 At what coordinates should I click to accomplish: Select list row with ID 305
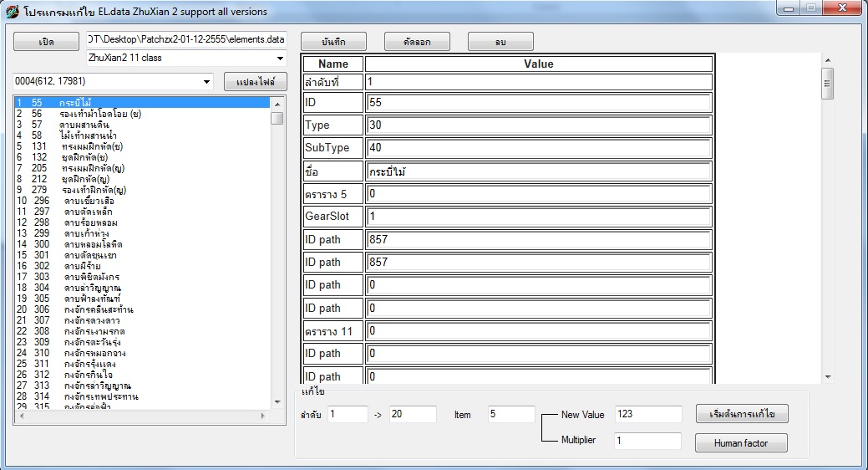[142, 299]
